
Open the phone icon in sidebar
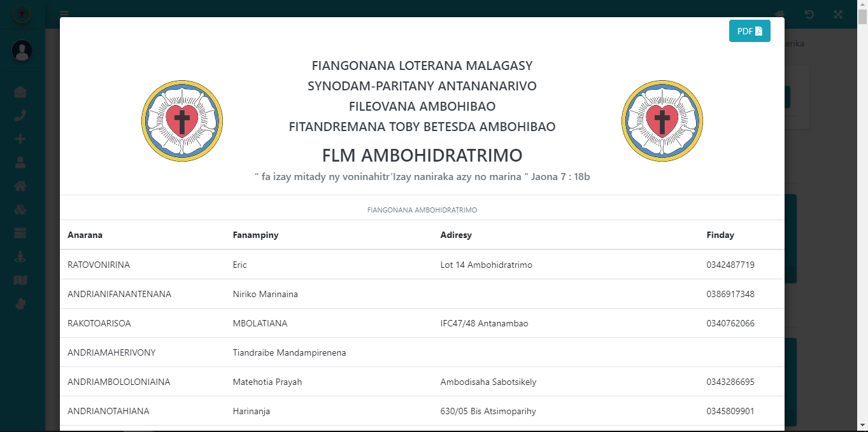(20, 116)
